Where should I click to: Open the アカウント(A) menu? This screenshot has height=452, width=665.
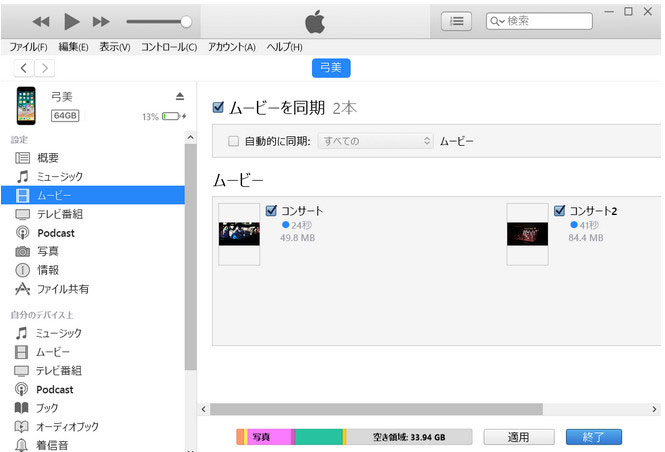click(230, 47)
